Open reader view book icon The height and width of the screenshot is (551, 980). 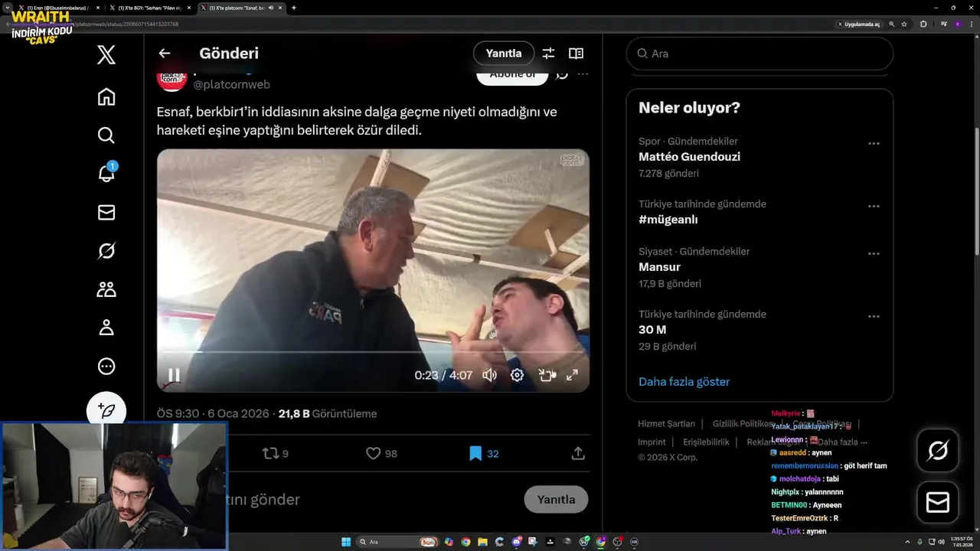point(576,54)
